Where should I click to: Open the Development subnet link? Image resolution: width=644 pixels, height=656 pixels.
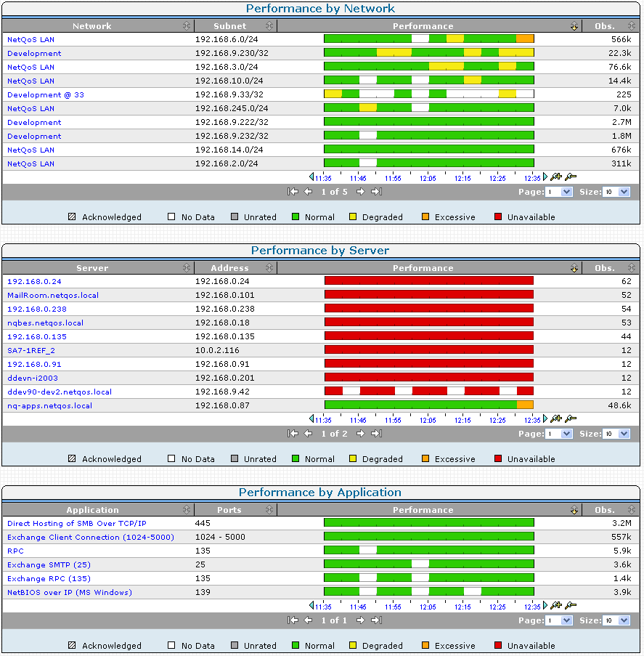[x=30, y=53]
